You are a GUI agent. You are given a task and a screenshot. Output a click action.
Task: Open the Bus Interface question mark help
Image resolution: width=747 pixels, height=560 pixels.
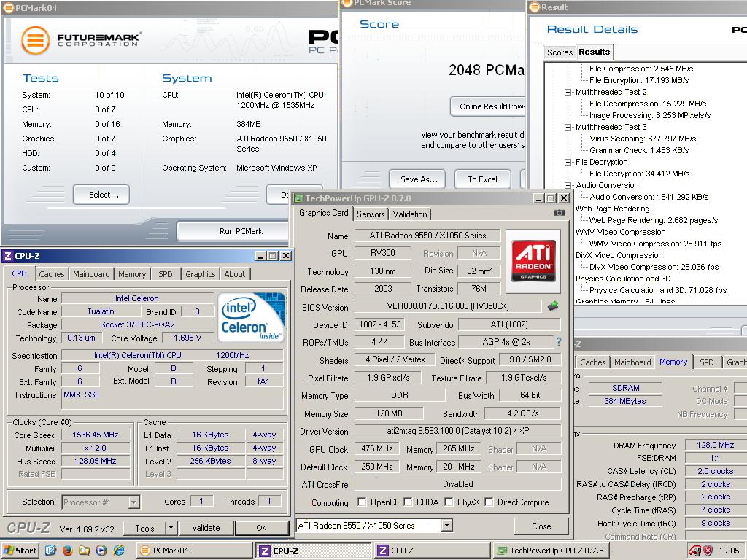pos(558,341)
